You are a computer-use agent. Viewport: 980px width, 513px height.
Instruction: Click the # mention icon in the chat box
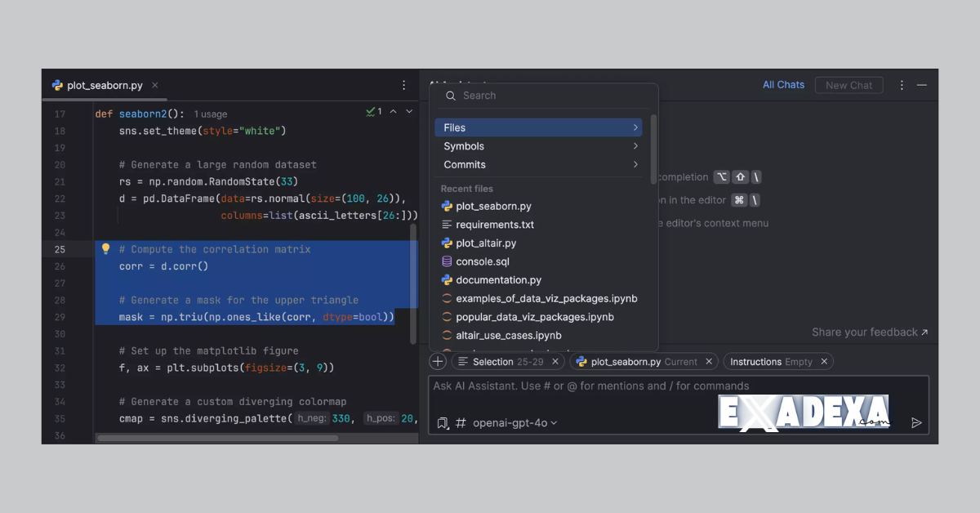460,423
